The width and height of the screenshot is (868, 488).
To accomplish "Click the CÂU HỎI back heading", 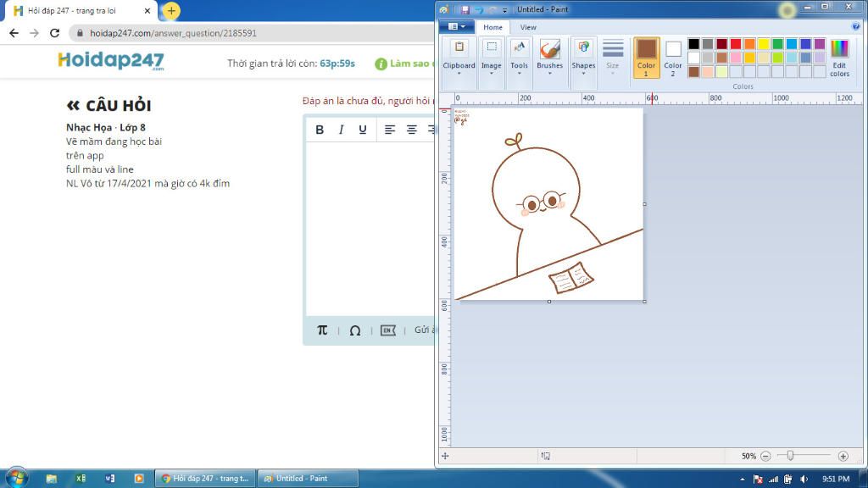I will (108, 105).
